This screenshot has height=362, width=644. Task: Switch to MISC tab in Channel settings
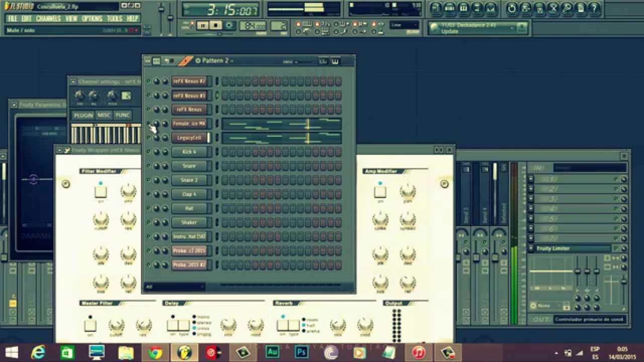[x=104, y=115]
